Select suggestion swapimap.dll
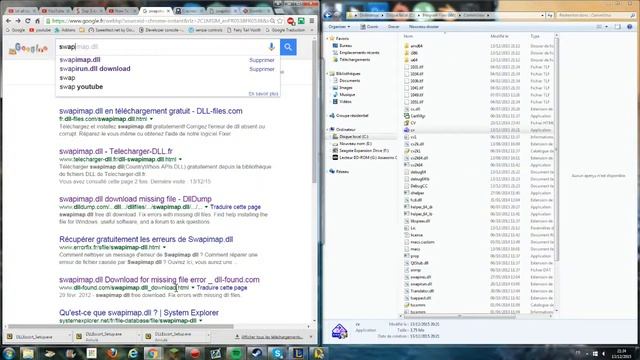The width and height of the screenshot is (640, 360). tap(80, 60)
